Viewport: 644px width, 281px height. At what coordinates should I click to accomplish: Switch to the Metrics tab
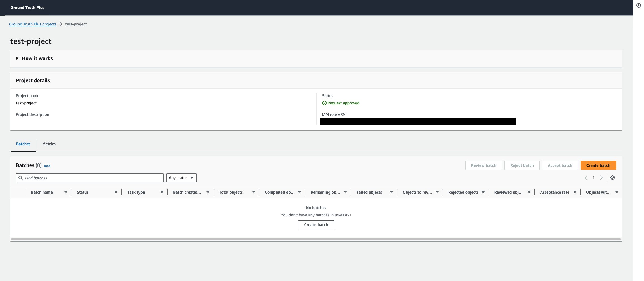(49, 144)
